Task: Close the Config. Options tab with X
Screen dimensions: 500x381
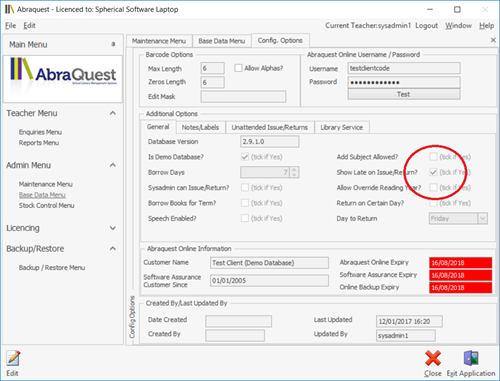Action: point(493,40)
